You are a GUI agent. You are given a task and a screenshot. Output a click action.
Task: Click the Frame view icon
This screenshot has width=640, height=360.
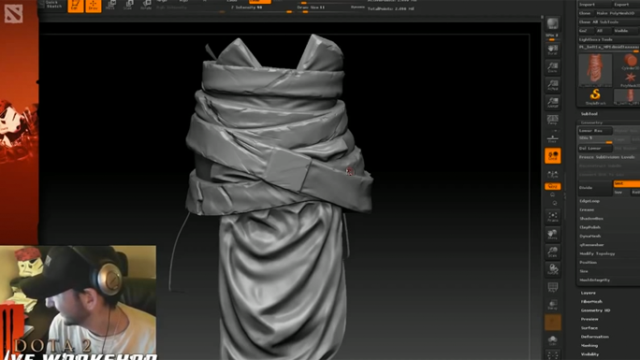point(553,217)
